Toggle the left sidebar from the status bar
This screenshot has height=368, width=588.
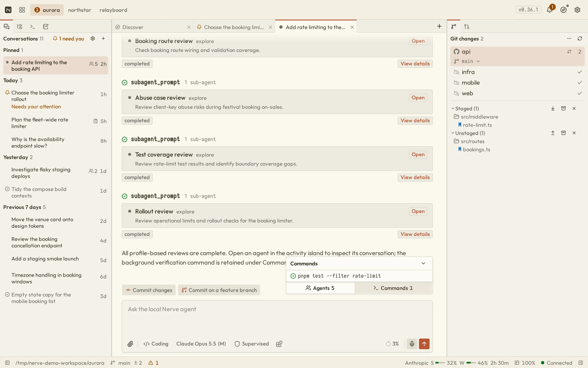pos(7,363)
